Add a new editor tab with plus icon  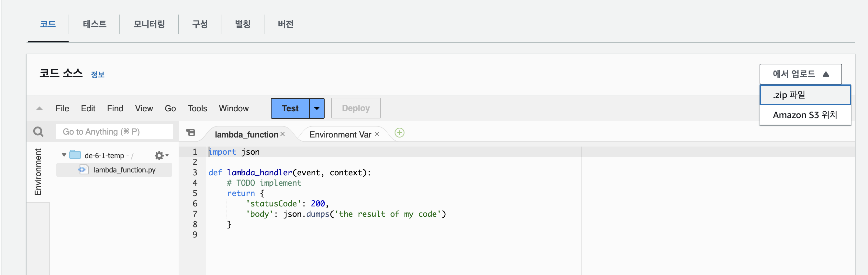click(399, 133)
